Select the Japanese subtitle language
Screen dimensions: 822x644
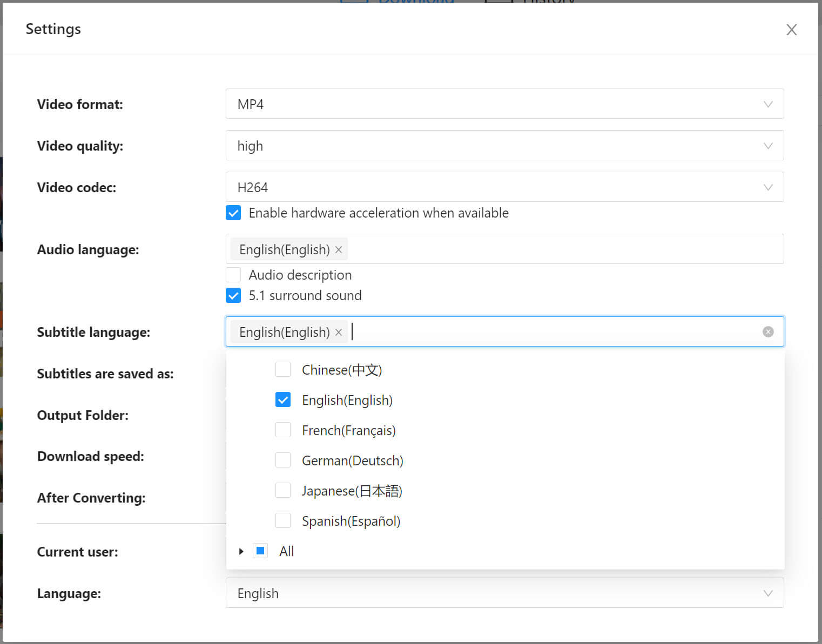pyautogui.click(x=283, y=490)
